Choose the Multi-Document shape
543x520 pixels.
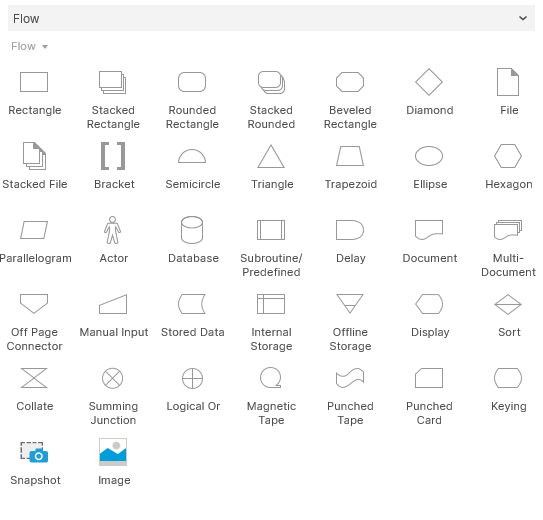coord(508,230)
